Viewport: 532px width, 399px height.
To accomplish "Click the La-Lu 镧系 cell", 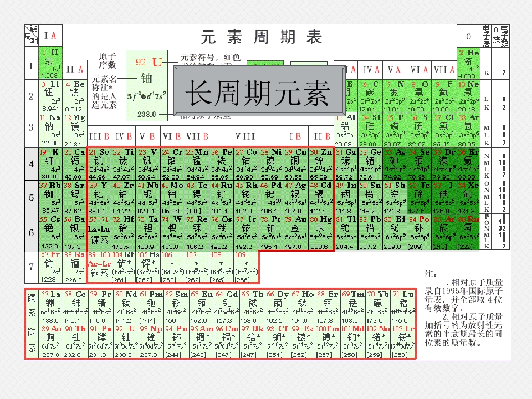I will pyautogui.click(x=99, y=232).
